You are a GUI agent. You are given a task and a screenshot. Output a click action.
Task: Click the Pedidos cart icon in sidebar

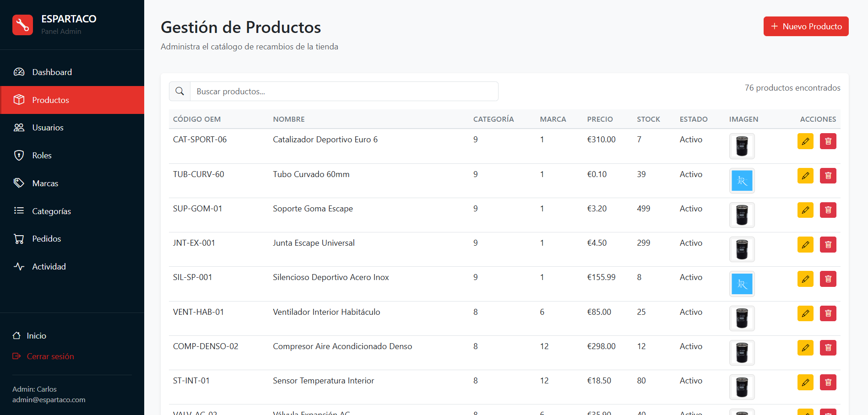point(19,239)
